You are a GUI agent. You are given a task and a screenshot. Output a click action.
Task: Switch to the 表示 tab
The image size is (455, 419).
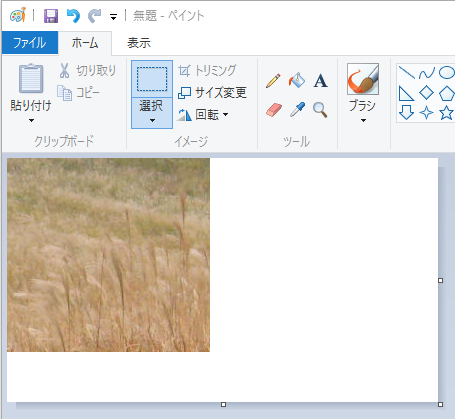(139, 43)
